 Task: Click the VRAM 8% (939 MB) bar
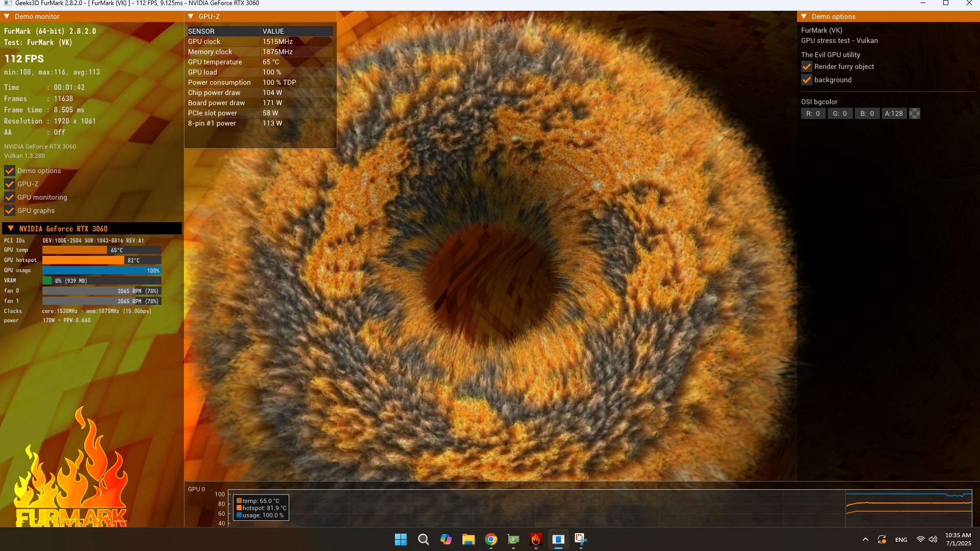coord(102,280)
